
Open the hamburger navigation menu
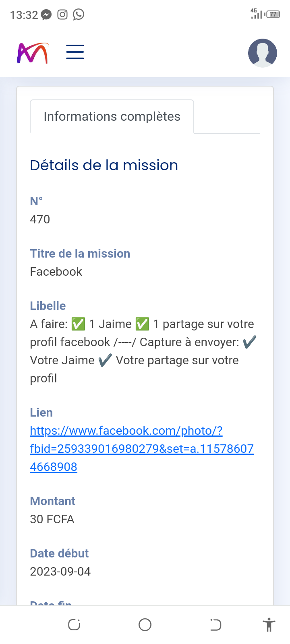tap(75, 52)
